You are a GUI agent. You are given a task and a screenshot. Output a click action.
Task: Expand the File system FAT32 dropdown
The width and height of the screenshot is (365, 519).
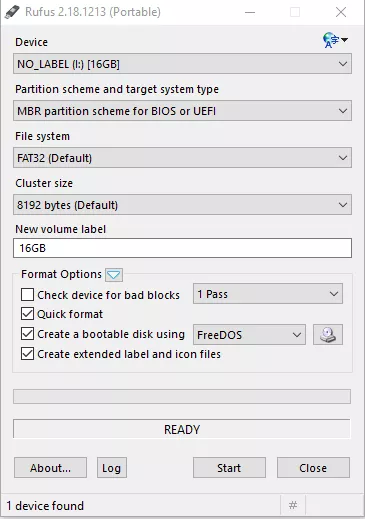pyautogui.click(x=182, y=158)
